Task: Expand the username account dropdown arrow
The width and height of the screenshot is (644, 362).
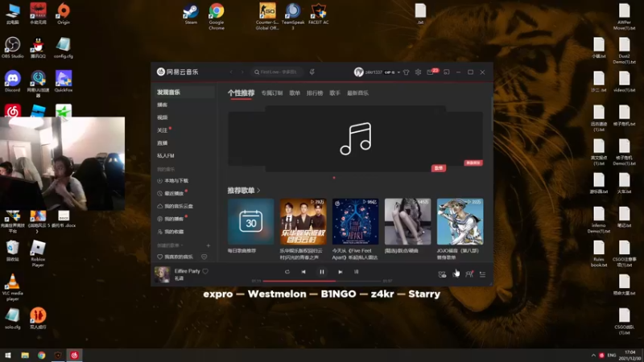Action: pyautogui.click(x=398, y=72)
